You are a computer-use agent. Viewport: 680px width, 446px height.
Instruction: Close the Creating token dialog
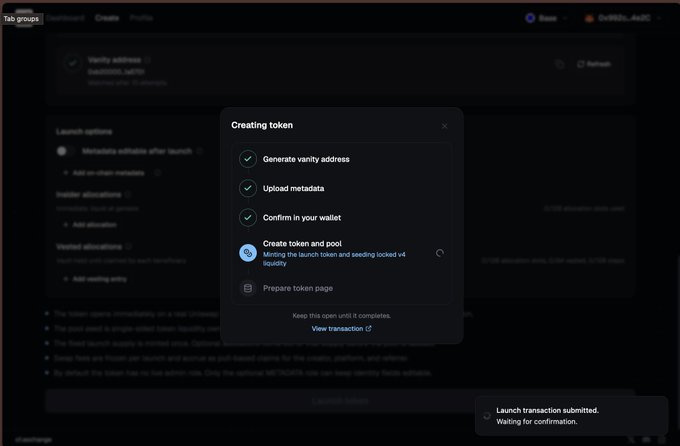click(445, 126)
